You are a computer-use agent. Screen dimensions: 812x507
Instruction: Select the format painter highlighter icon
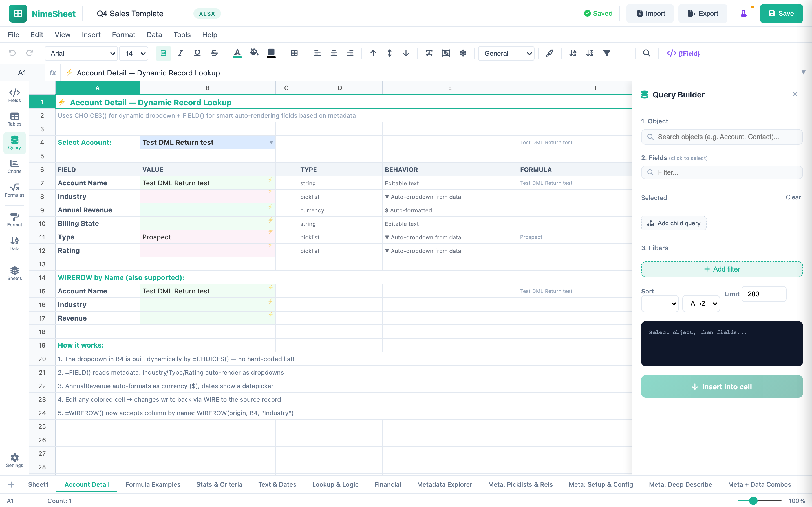[x=550, y=53]
